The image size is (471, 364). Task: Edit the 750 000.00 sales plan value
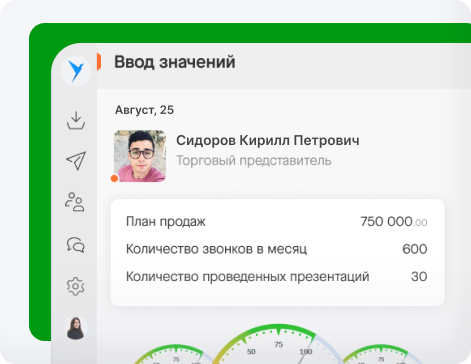click(394, 222)
